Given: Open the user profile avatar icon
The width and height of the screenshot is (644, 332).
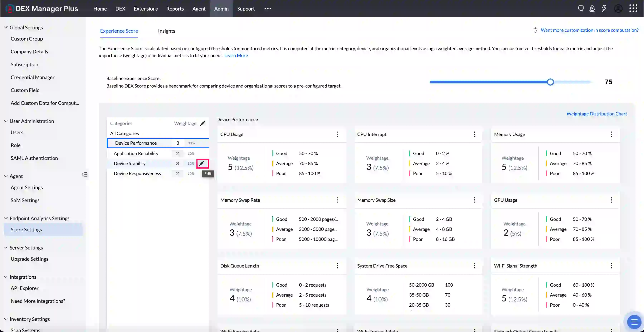Looking at the screenshot, I should click(618, 8).
